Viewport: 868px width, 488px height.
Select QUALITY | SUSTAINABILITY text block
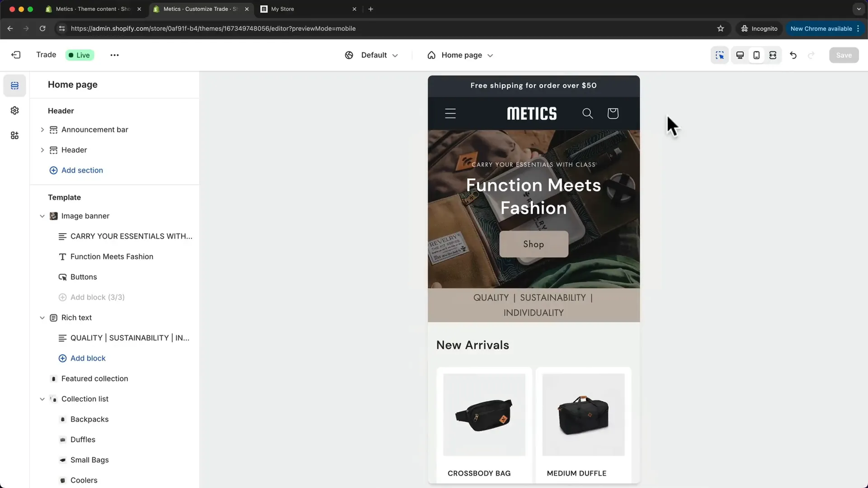tap(130, 338)
